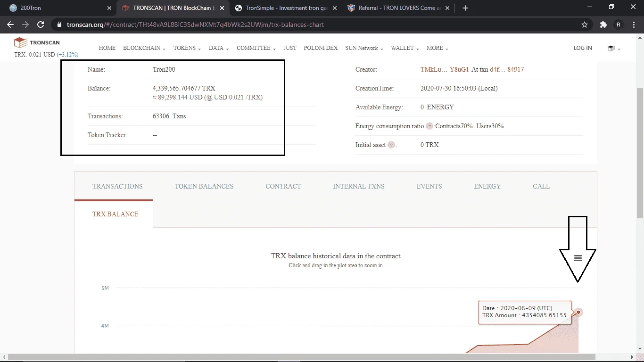Open POLONI DEX nav link

pyautogui.click(x=321, y=48)
